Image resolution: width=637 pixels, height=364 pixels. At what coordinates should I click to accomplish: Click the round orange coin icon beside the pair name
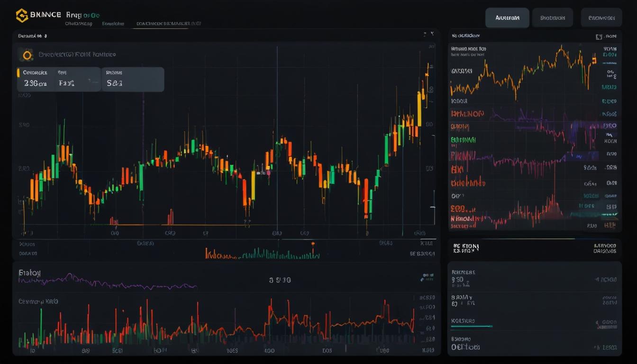pos(27,55)
